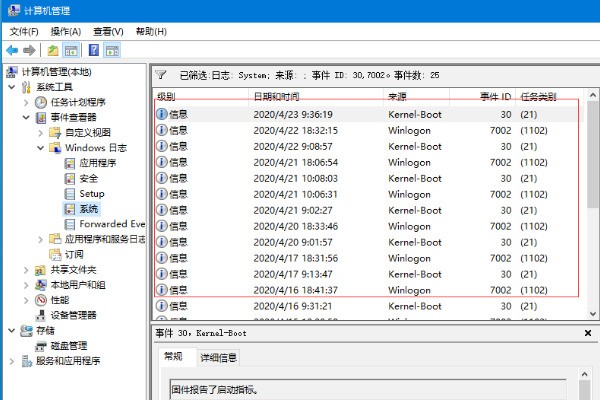The image size is (600, 400).
Task: Open the 性能 node in tree
Action: pos(59,300)
